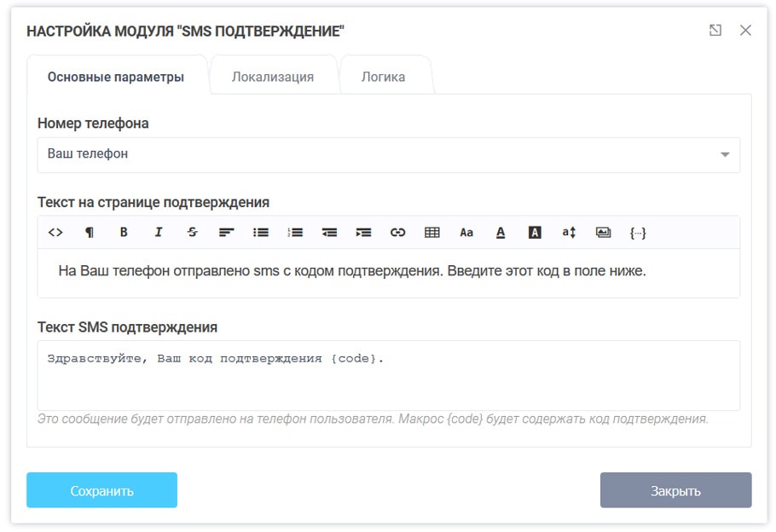Insert a table into the confirmation text
The image size is (776, 532).
pyautogui.click(x=431, y=231)
